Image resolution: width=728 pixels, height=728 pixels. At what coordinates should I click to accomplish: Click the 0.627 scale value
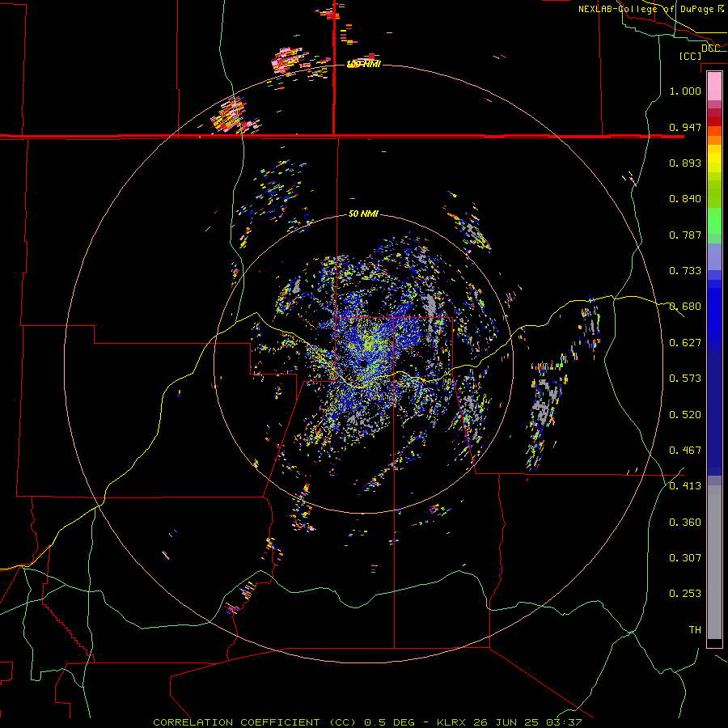point(685,343)
